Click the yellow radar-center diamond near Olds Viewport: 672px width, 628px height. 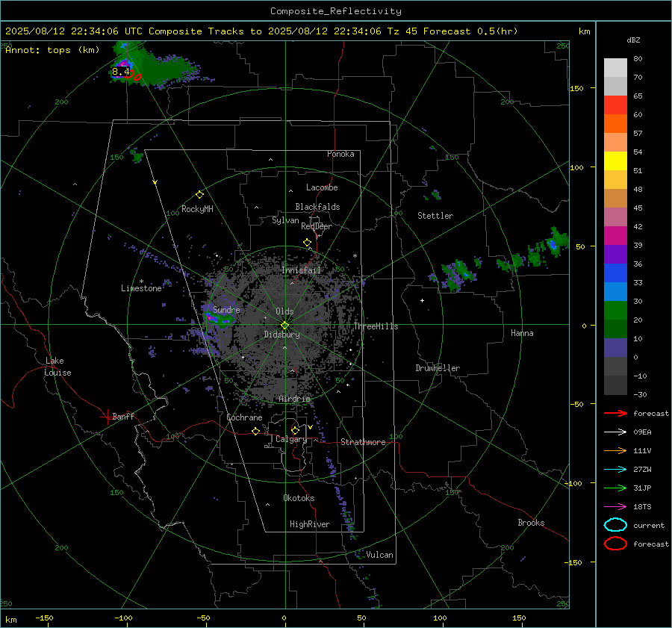click(x=285, y=326)
